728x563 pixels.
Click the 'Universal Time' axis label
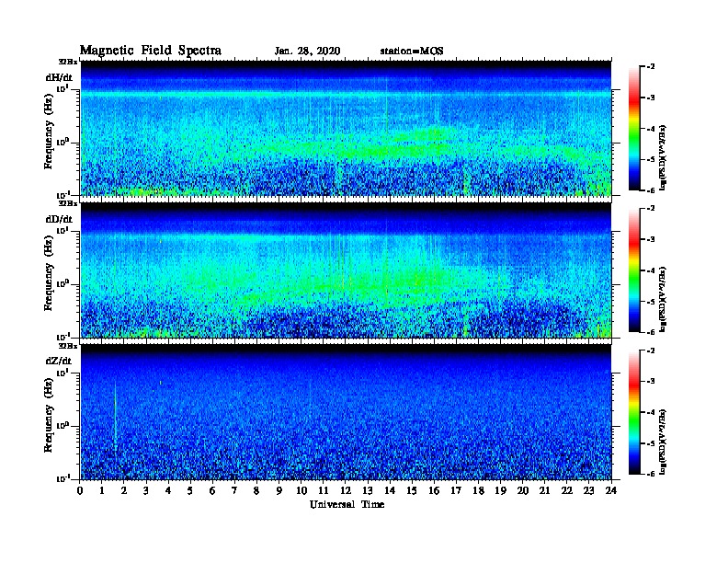pos(347,504)
